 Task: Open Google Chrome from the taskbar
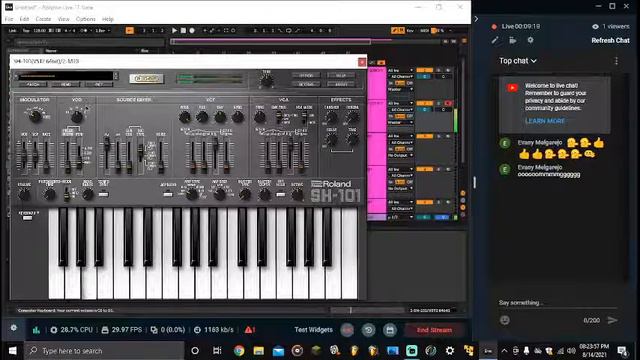pos(239,351)
